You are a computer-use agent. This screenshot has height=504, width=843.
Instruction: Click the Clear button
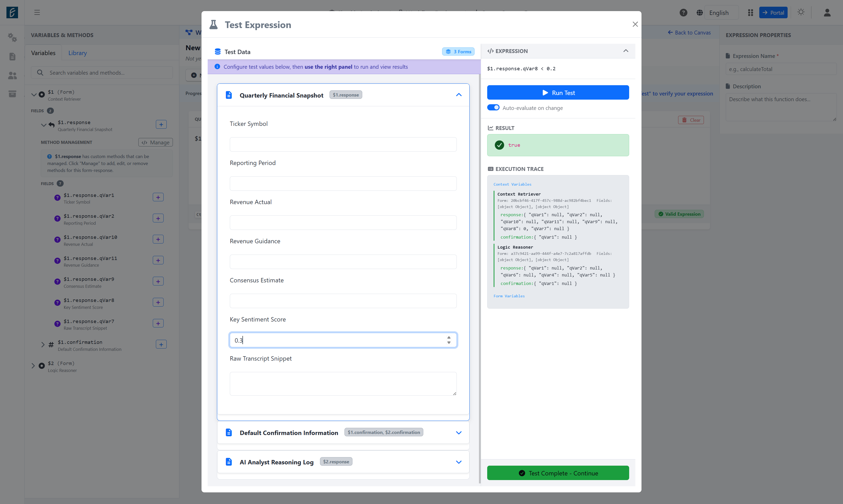(691, 120)
